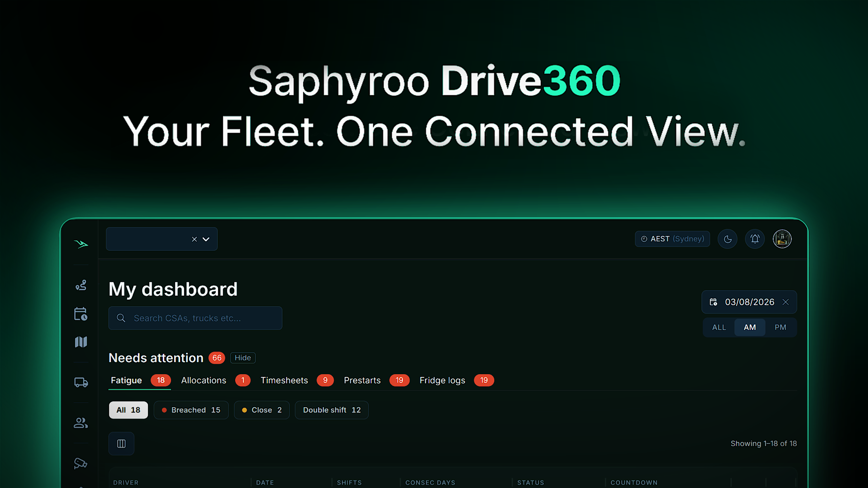Switch to the Fridge logs tab
The image size is (868, 488).
point(457,380)
